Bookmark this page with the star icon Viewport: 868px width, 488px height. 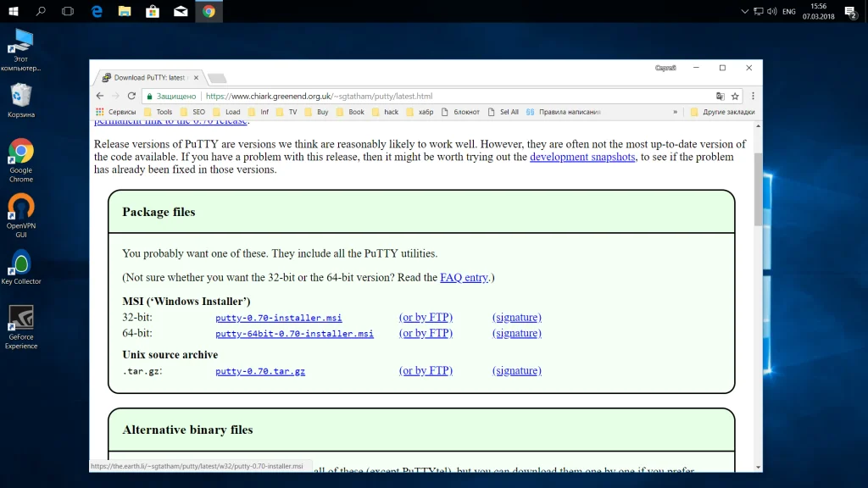pos(735,97)
